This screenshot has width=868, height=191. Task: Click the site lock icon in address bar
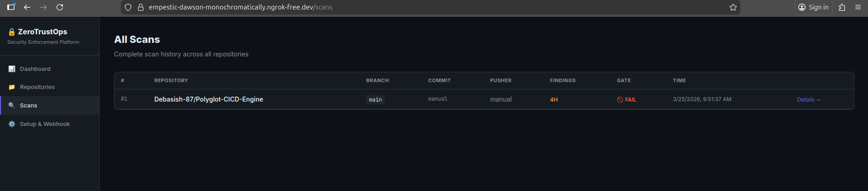click(x=141, y=7)
